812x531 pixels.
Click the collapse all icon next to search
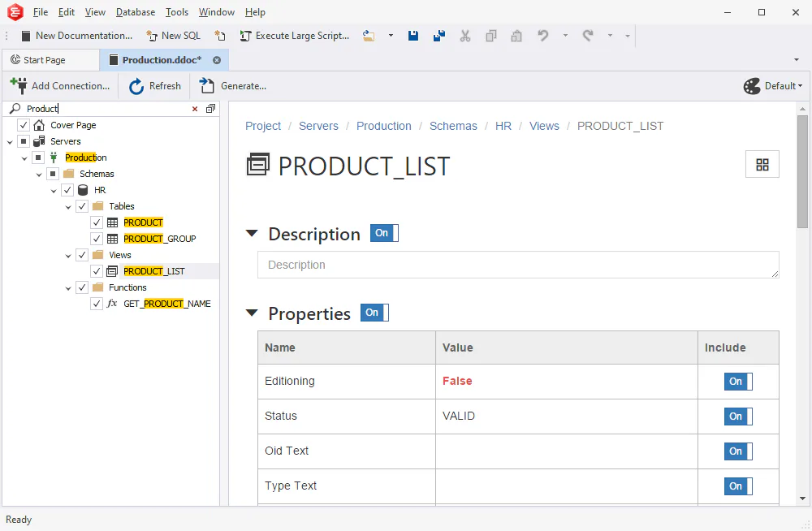[210, 108]
